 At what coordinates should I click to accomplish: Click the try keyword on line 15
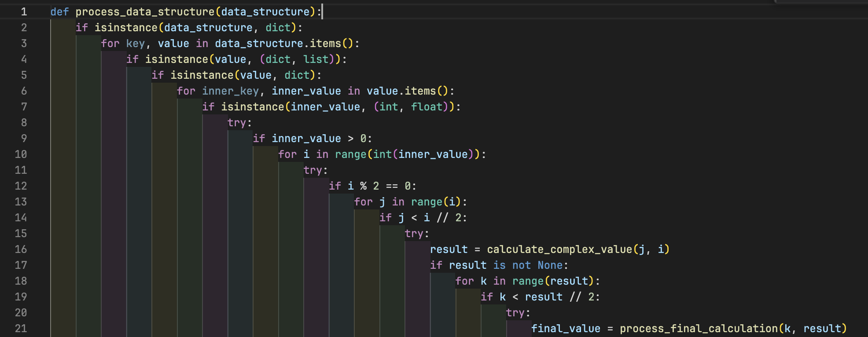(414, 234)
